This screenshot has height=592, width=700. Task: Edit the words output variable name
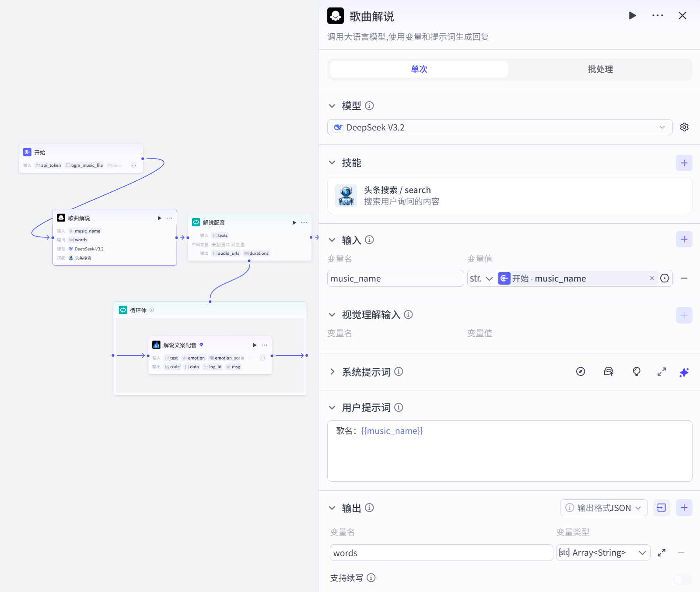(441, 553)
